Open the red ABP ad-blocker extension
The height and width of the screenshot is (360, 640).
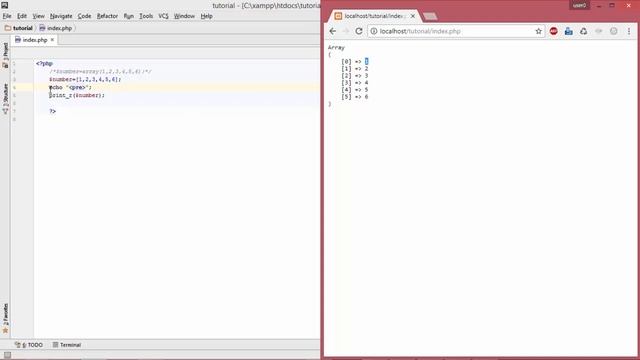(x=553, y=31)
